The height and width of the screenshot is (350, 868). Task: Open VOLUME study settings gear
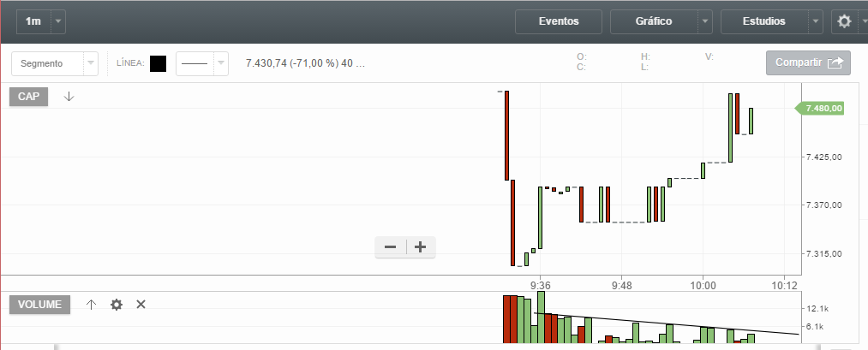click(x=117, y=304)
